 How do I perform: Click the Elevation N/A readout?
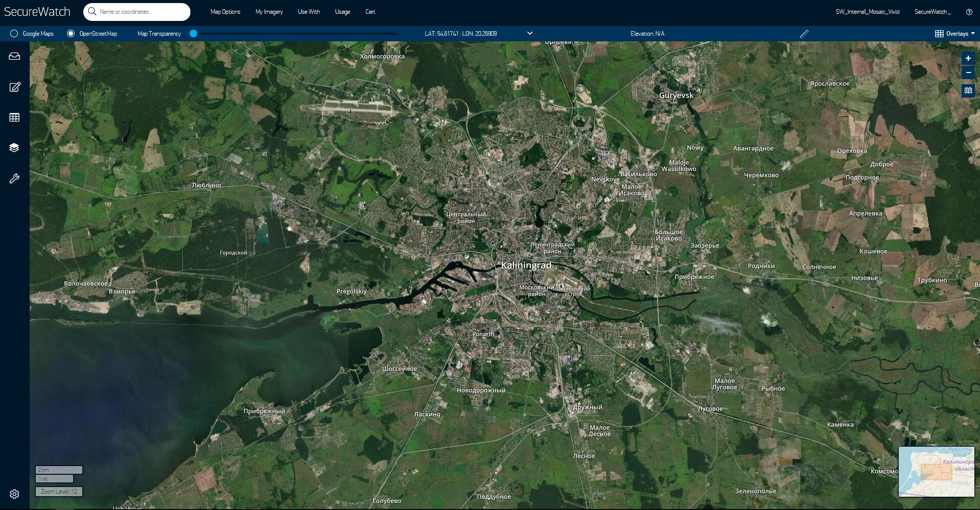[647, 34]
